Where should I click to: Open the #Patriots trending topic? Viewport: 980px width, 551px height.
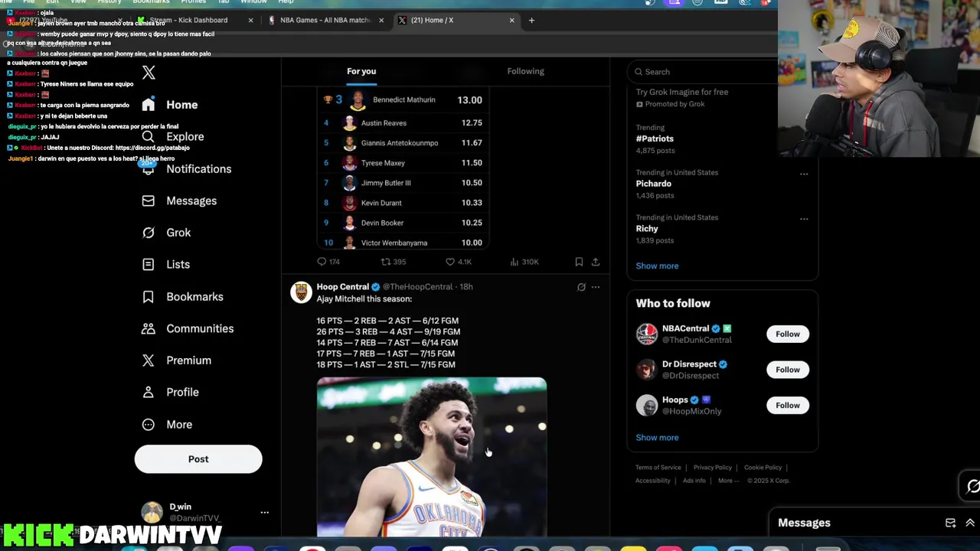pos(655,139)
